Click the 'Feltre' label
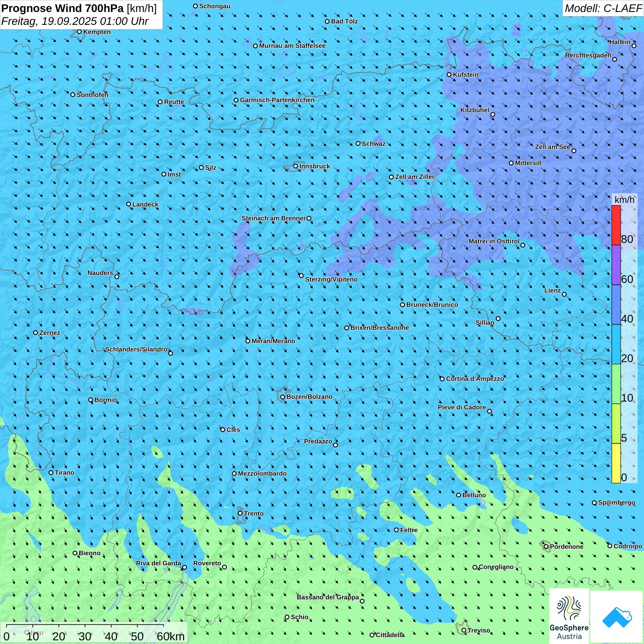Screen dimensions: 644x644 [409, 530]
